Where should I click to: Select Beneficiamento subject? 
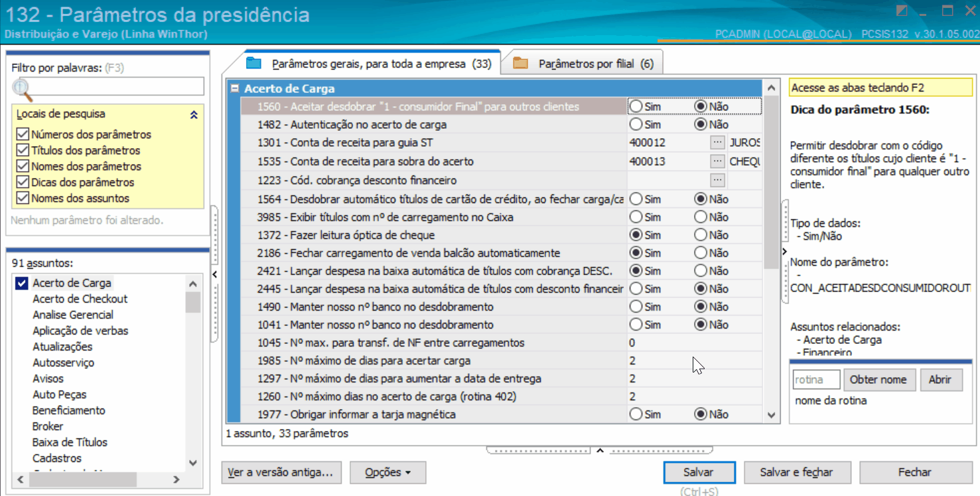pyautogui.click(x=68, y=411)
